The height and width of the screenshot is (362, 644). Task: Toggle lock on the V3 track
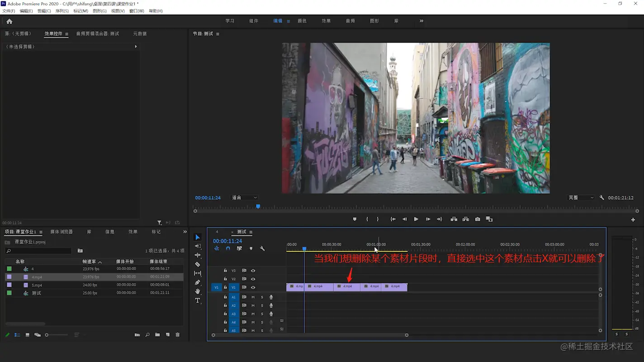tap(225, 271)
